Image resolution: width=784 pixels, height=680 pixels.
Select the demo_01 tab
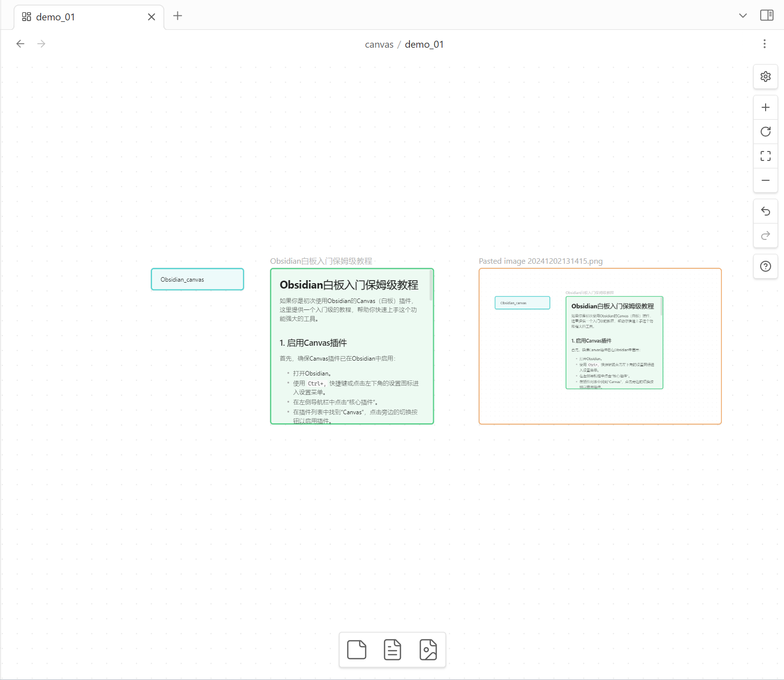(x=89, y=17)
